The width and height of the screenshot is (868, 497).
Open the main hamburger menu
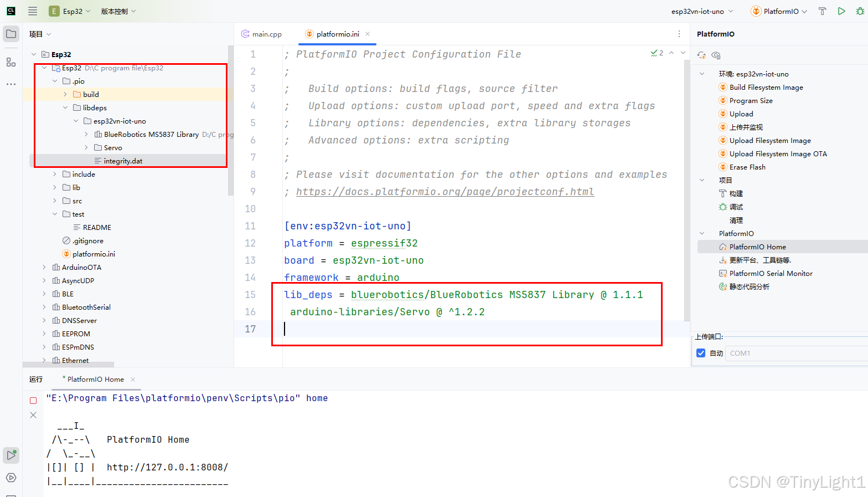[x=33, y=11]
